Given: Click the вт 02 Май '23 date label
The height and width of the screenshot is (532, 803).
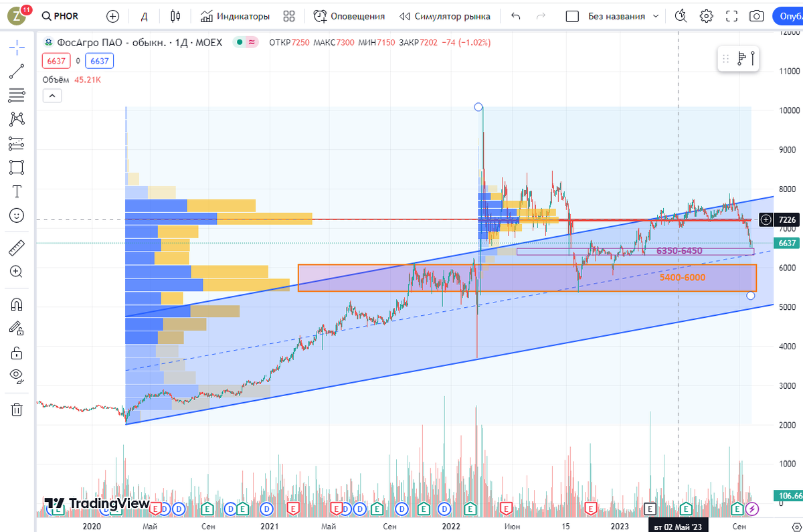Looking at the screenshot, I should (x=678, y=527).
